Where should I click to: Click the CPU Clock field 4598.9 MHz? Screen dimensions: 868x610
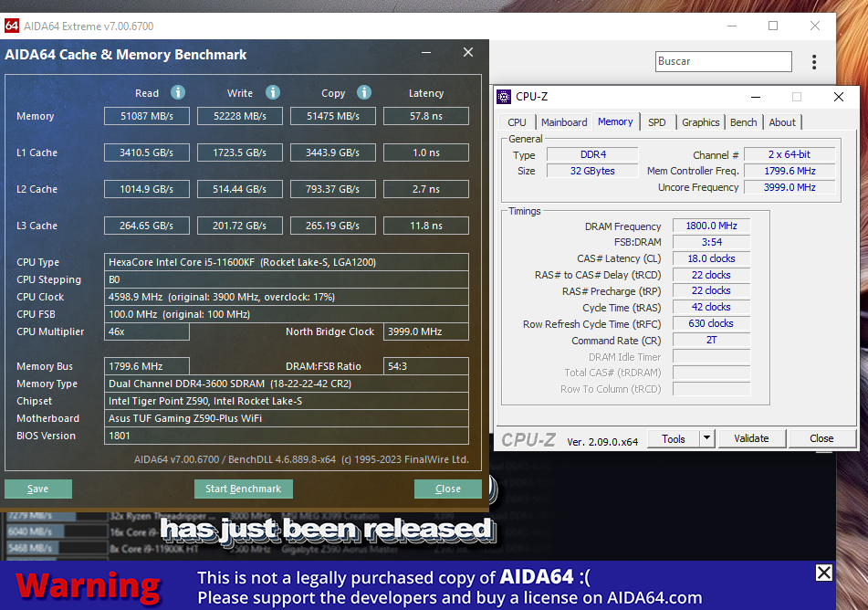pos(287,297)
